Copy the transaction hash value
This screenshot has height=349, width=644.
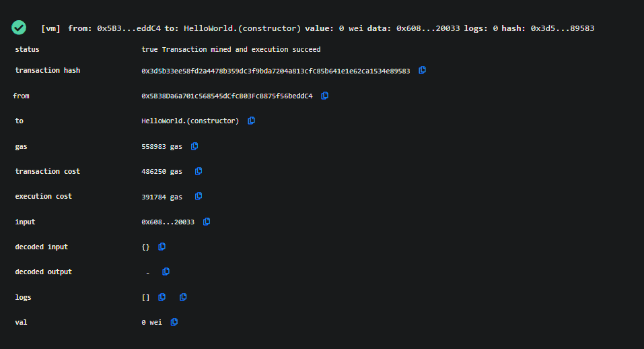pyautogui.click(x=422, y=70)
